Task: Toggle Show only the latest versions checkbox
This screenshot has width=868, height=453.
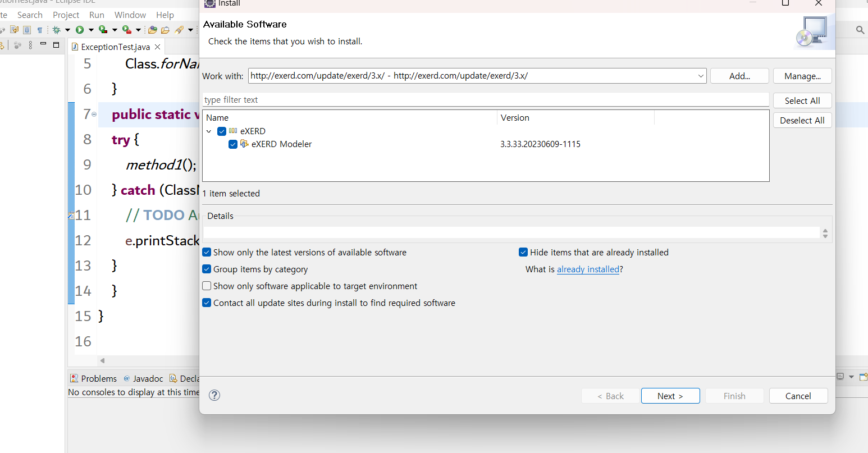Action: pyautogui.click(x=207, y=253)
